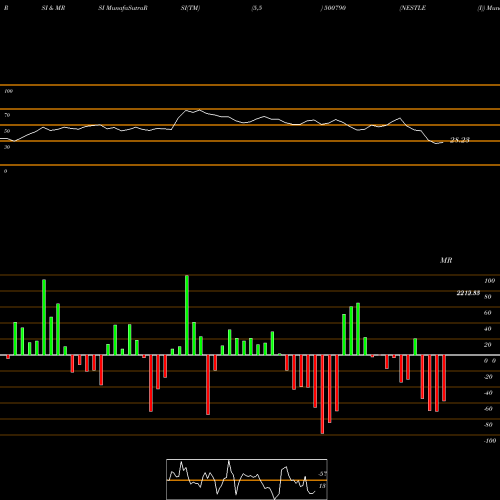500x500 pixels.
Task: Click the RSI axis label 70
Action: [7, 115]
